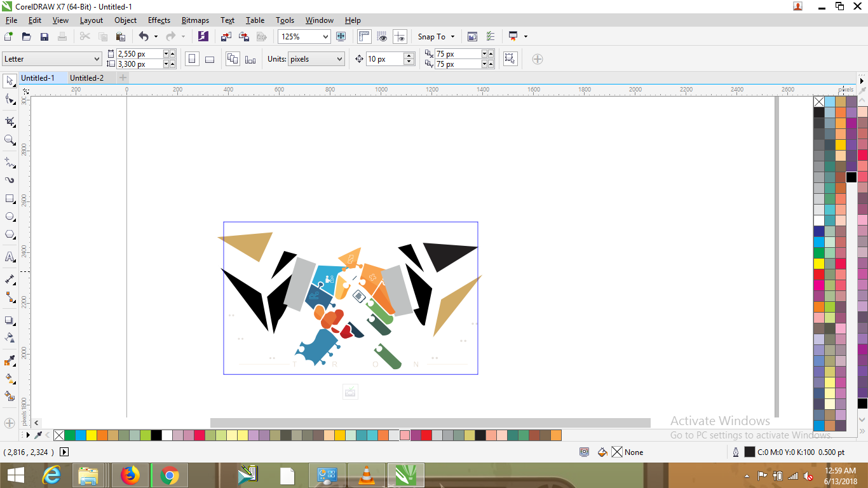This screenshot has height=488, width=868.
Task: Select the Rectangle tool
Action: click(9, 198)
